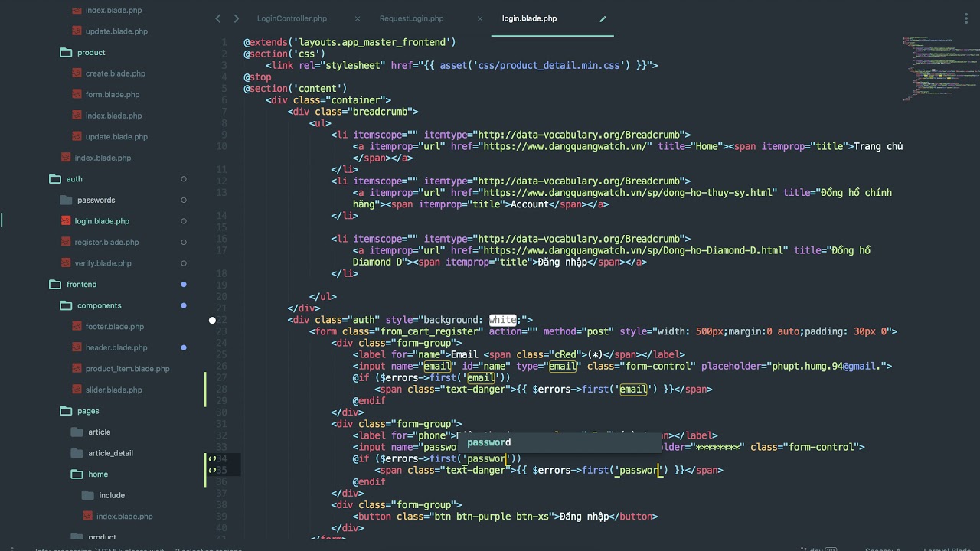Open index.blade.php above the auth folder
Image resolution: width=980 pixels, height=551 pixels.
click(103, 158)
